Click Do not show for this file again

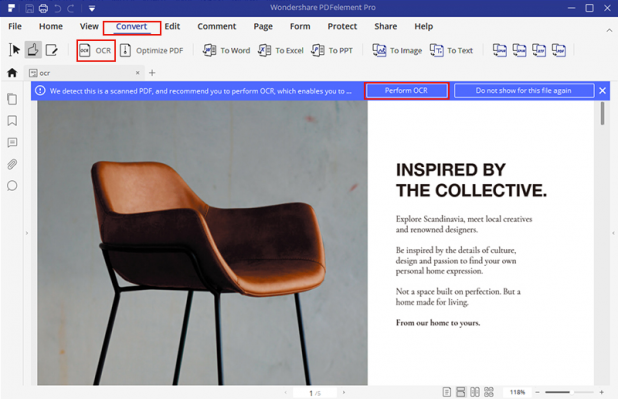point(524,91)
